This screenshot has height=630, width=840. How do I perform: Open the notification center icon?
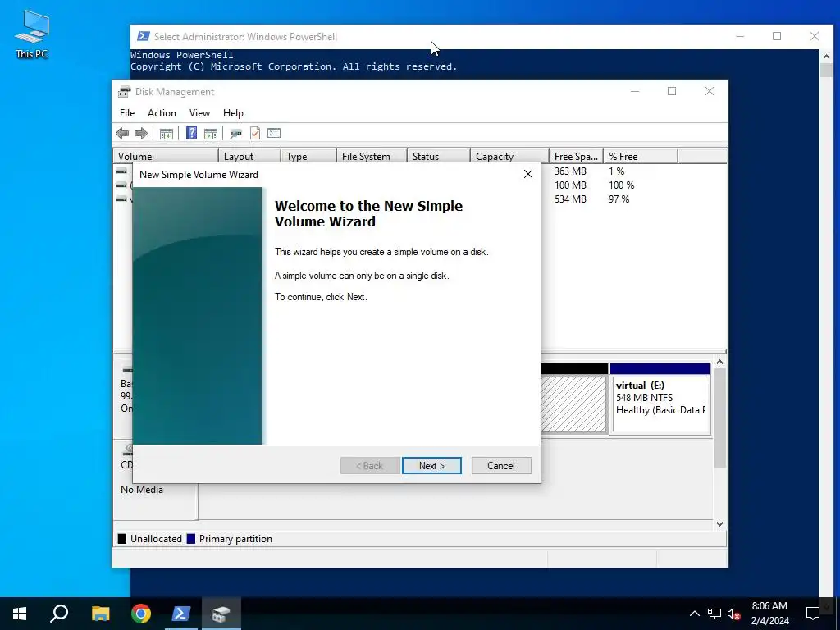tap(813, 614)
